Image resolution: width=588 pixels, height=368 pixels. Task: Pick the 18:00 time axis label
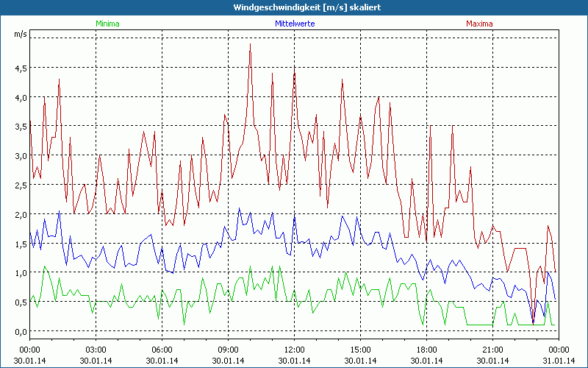[426, 350]
